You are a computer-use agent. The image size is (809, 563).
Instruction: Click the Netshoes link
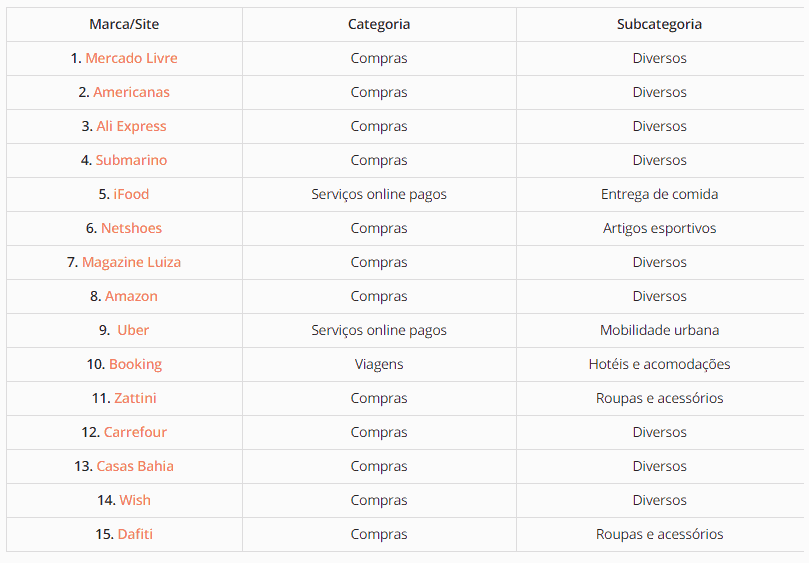pyautogui.click(x=131, y=228)
